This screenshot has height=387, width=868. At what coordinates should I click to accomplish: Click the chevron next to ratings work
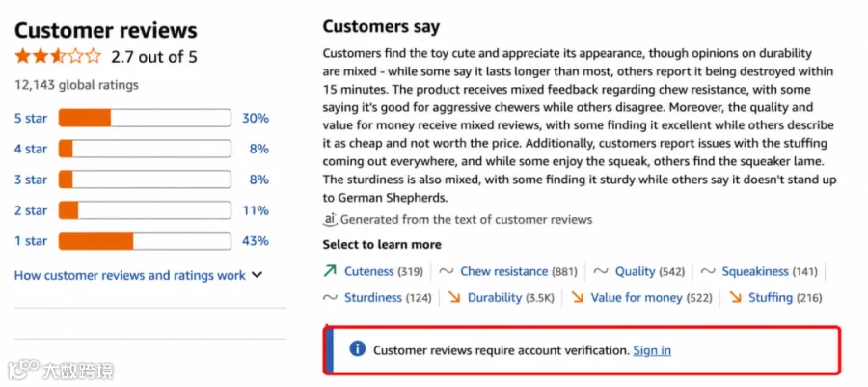(257, 275)
